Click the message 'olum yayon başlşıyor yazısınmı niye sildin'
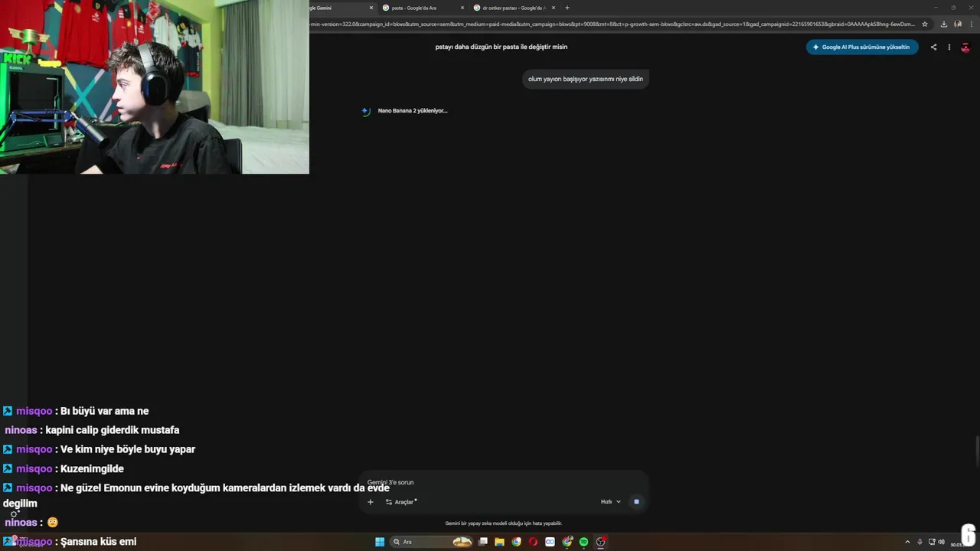The image size is (980, 551). (586, 79)
